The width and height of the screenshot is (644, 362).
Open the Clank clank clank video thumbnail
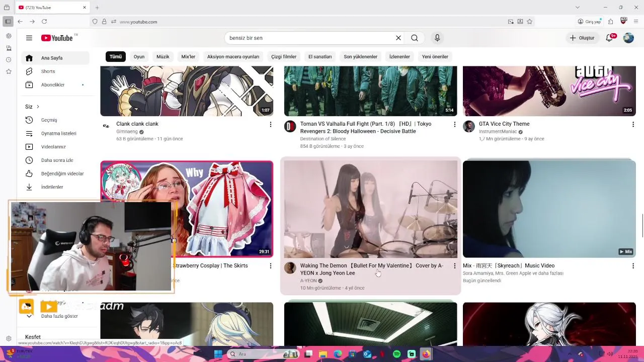point(187,91)
